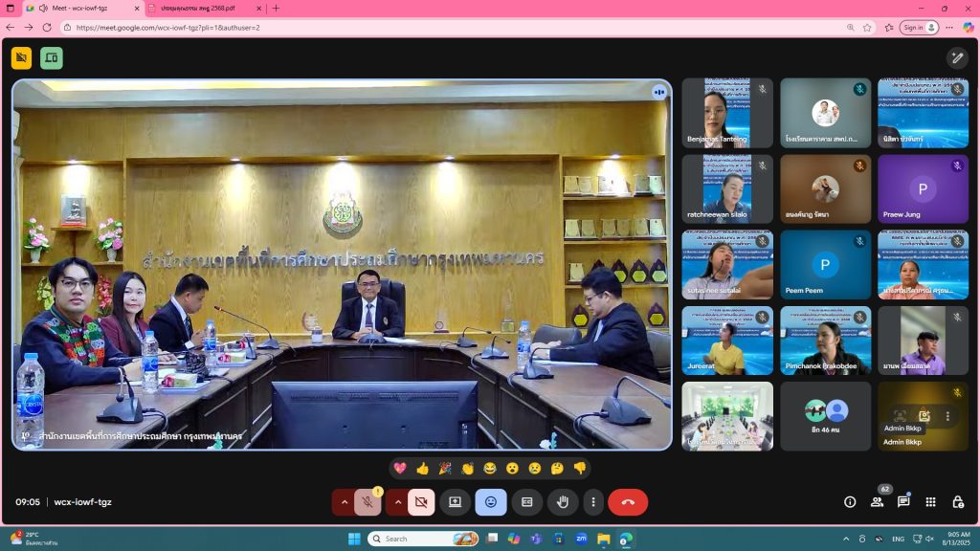Select Praew Jung participant tile
Screen dimensions: 980x551
[x=924, y=189]
